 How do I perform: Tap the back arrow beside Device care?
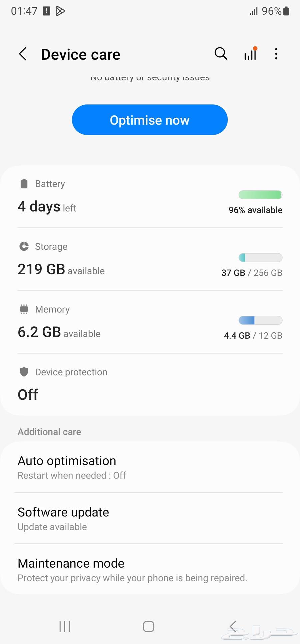pyautogui.click(x=23, y=54)
